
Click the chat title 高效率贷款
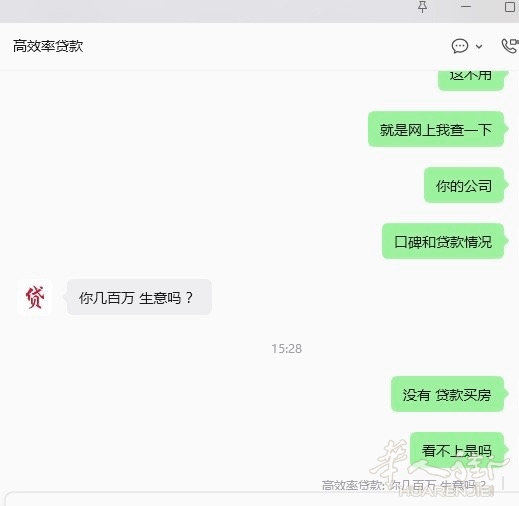coord(48,46)
